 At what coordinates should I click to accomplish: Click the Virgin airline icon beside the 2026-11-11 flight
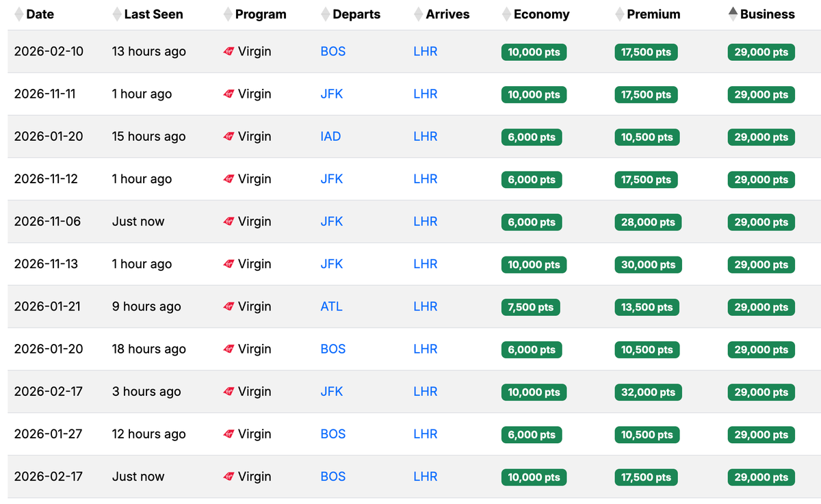pyautogui.click(x=229, y=94)
